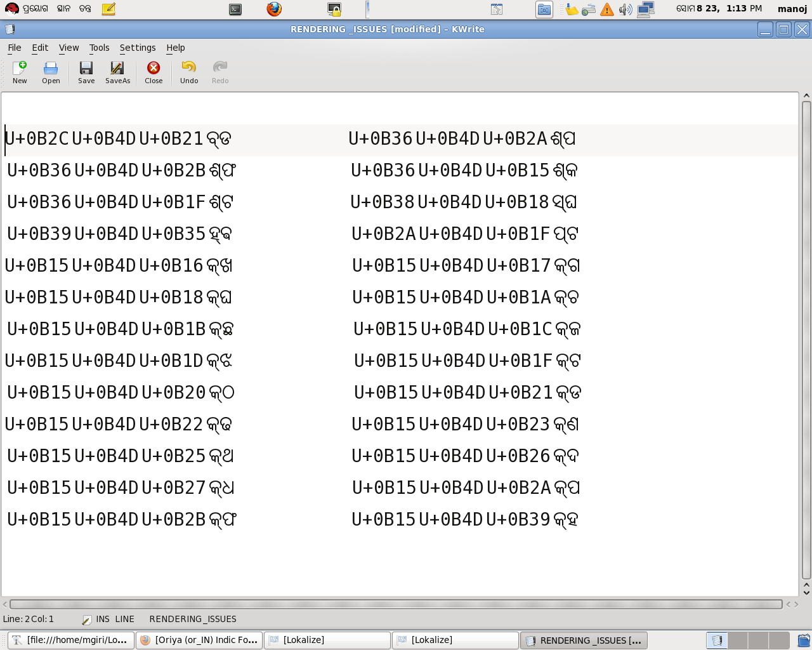
Task: Switch to first Lokalize taskbar window
Action: coord(327,640)
